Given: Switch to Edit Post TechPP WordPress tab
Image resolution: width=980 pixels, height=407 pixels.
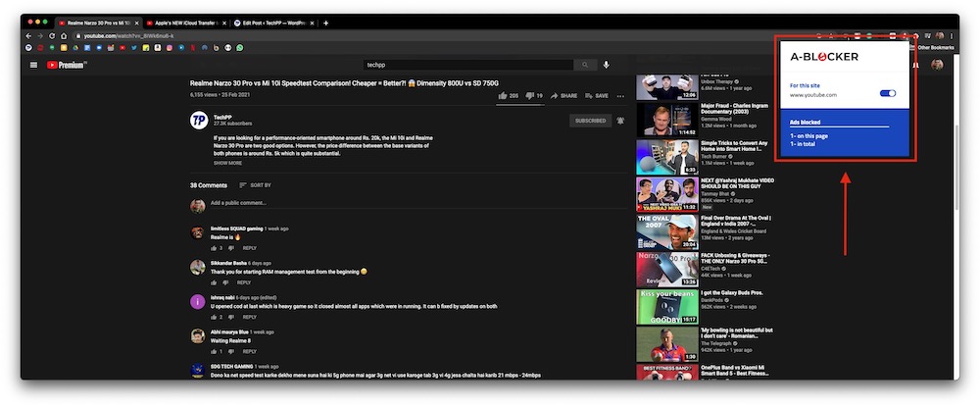Looking at the screenshot, I should 274,23.
